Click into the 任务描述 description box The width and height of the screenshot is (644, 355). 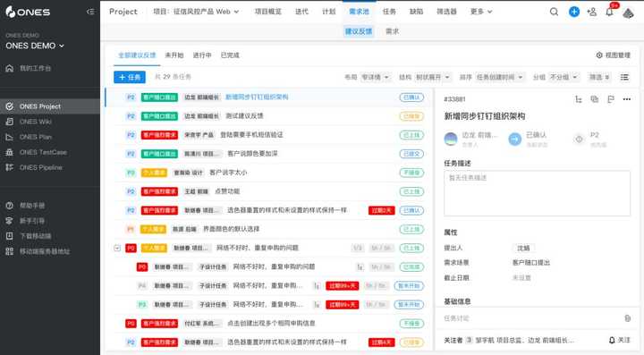tap(538, 193)
